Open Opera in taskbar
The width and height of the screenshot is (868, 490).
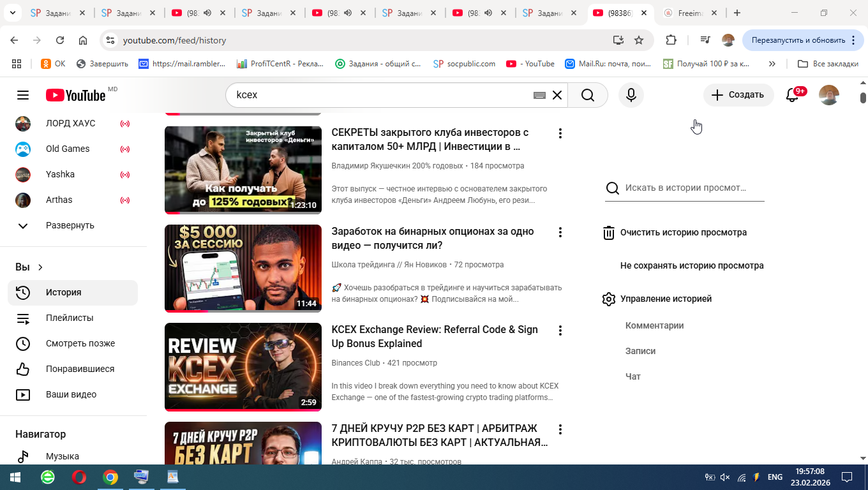click(x=79, y=477)
